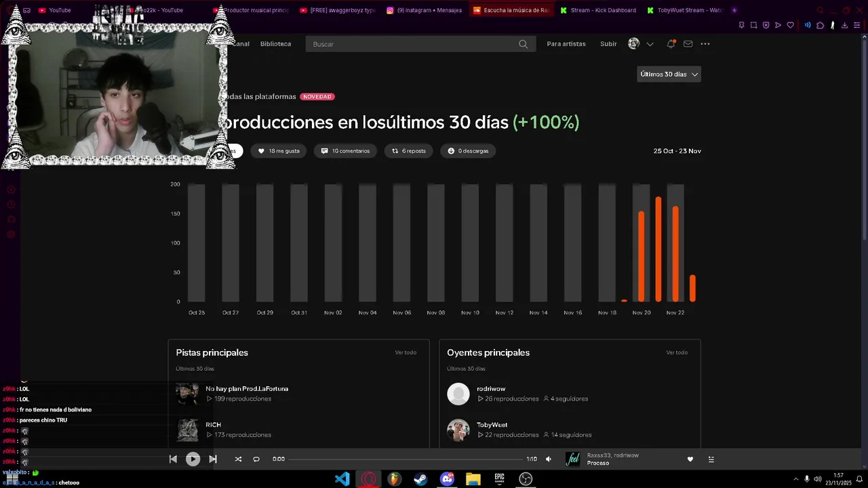Switch to the Instagram Mensajes tab
The image size is (868, 488).
(x=425, y=10)
